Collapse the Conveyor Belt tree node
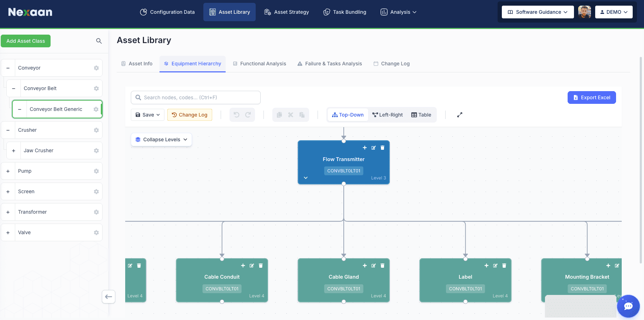Screen dimensions: 644x320 click(14, 88)
